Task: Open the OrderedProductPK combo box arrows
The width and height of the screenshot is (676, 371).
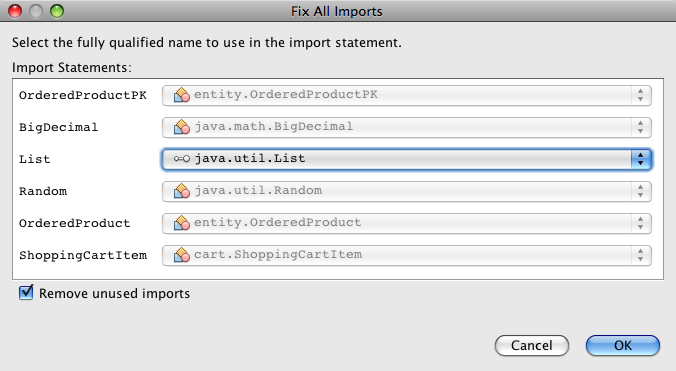Action: (x=641, y=95)
